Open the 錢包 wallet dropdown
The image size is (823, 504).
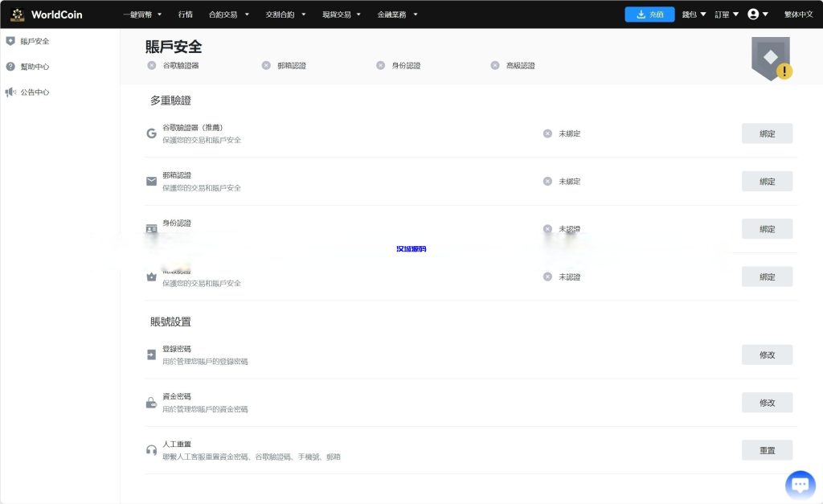[692, 14]
